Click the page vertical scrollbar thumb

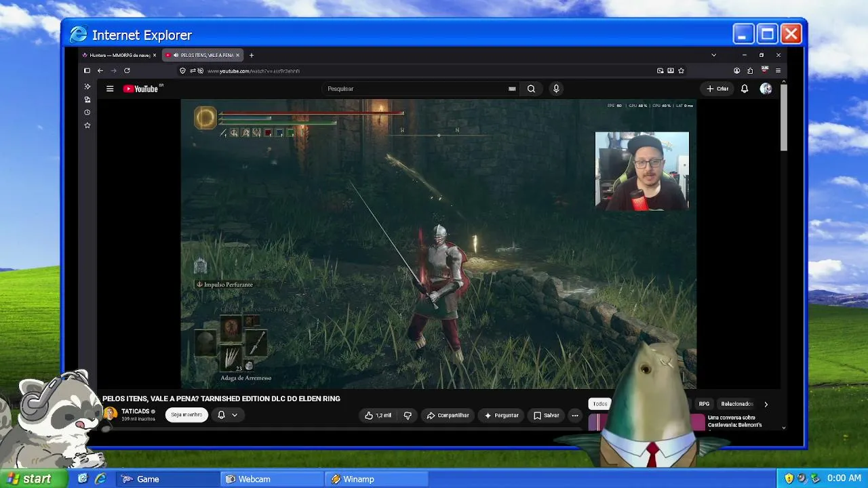click(784, 117)
